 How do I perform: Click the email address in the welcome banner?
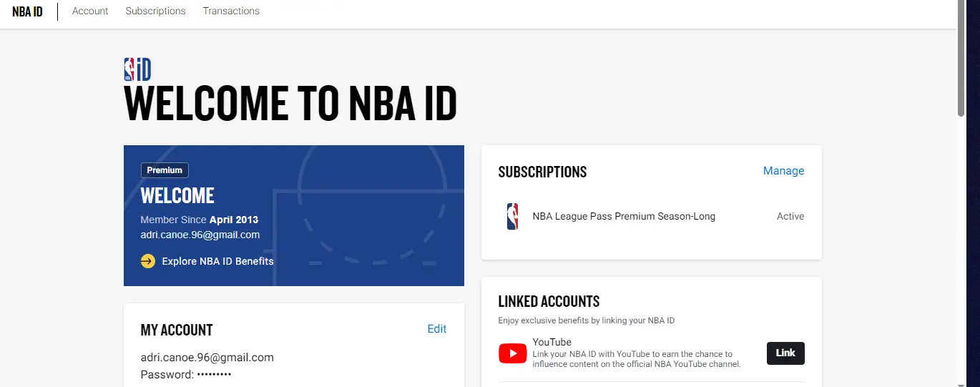pos(200,235)
